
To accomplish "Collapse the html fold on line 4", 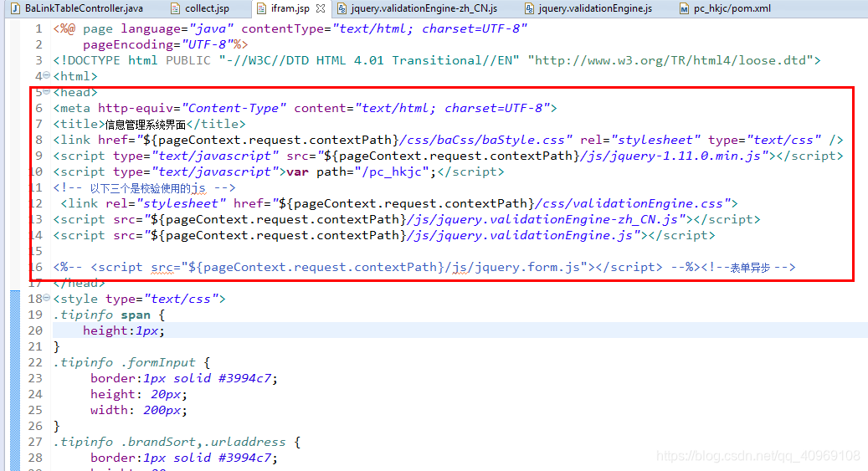I will pyautogui.click(x=47, y=74).
